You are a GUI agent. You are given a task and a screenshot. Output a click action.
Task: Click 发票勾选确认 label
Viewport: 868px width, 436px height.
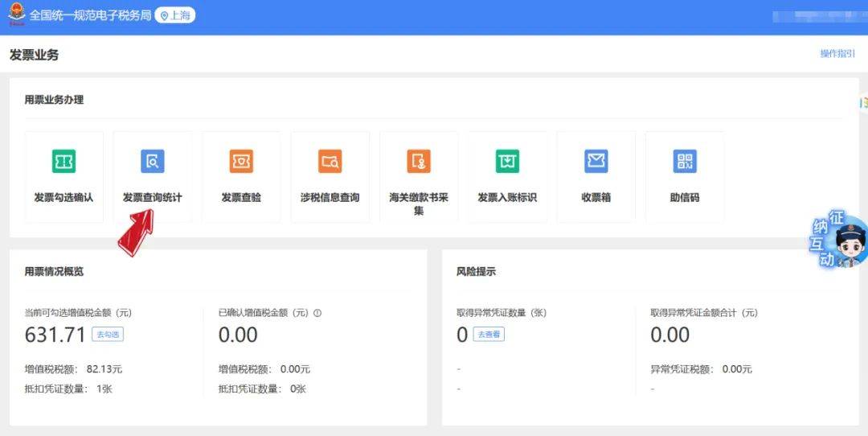(63, 197)
